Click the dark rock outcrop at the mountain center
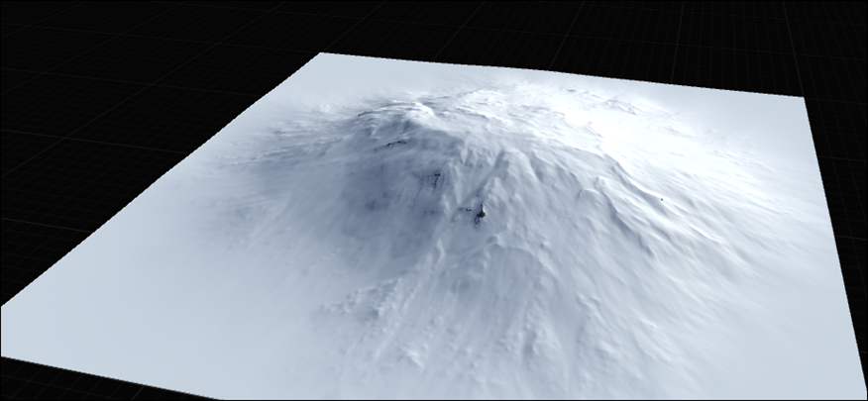Image resolution: width=868 pixels, height=401 pixels. coord(480,214)
